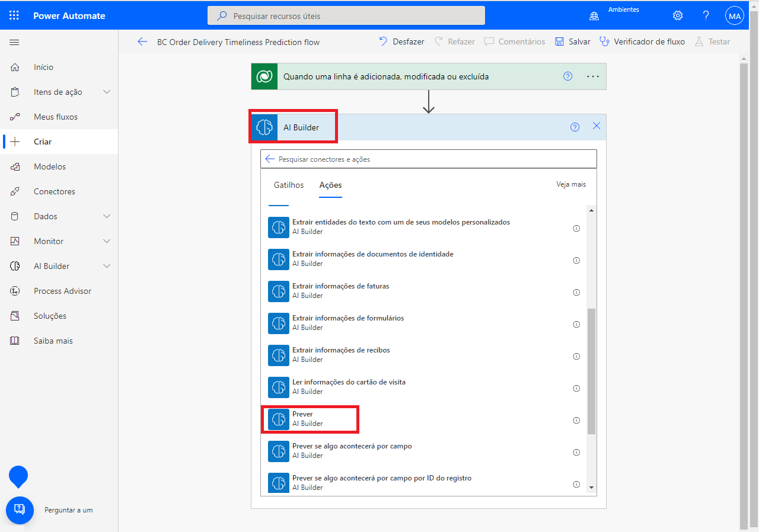The width and height of the screenshot is (759, 532).
Task: Switch to the Ações tab
Action: [330, 185]
